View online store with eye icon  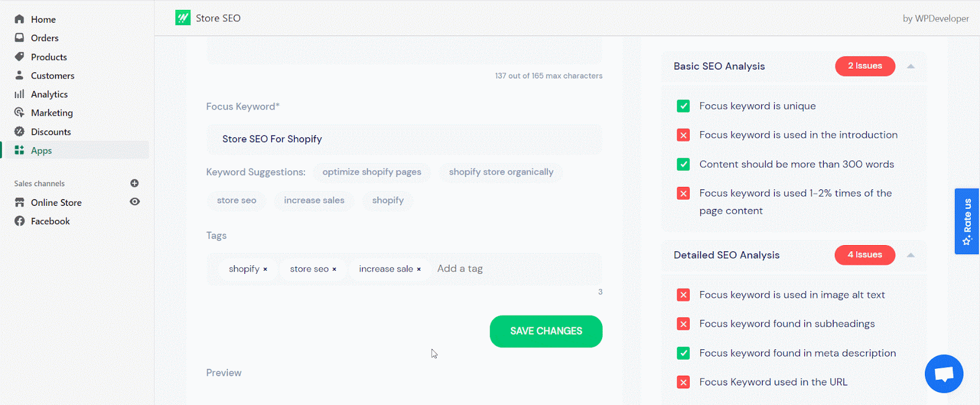(x=135, y=202)
